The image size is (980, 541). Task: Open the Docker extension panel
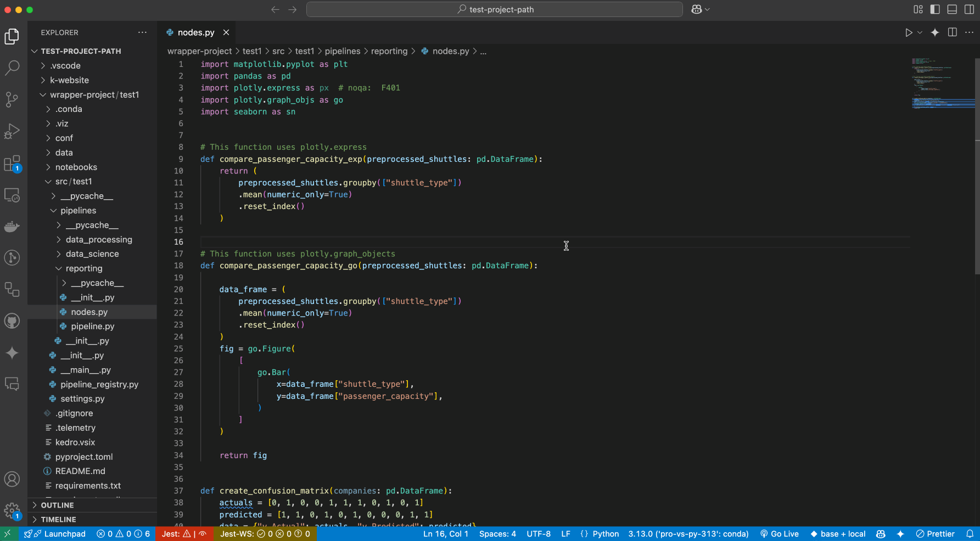click(x=12, y=227)
